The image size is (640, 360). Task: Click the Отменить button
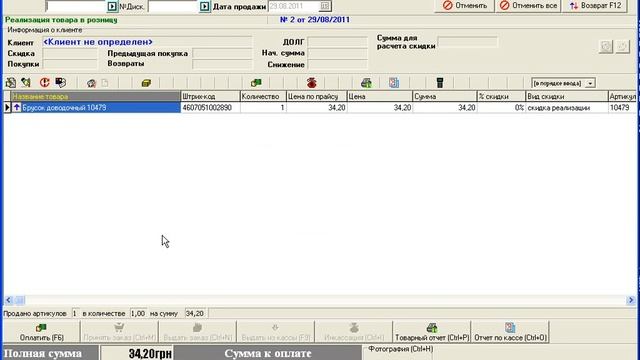[464, 6]
